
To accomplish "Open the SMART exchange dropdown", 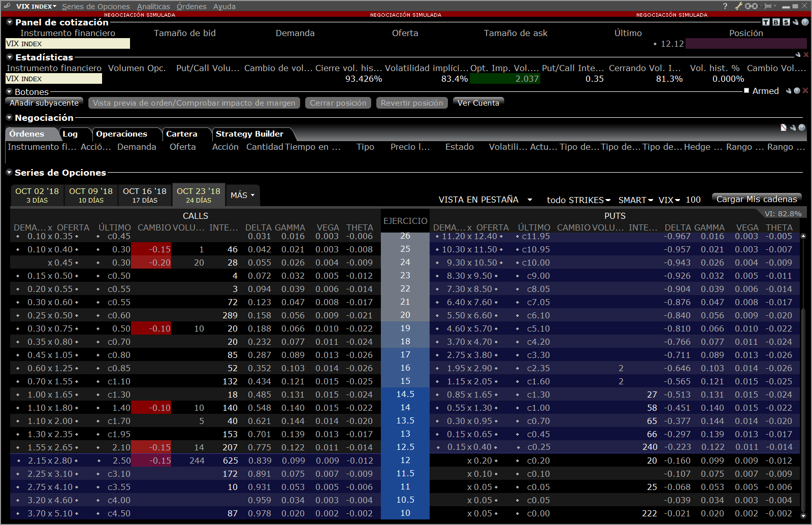I will [635, 200].
